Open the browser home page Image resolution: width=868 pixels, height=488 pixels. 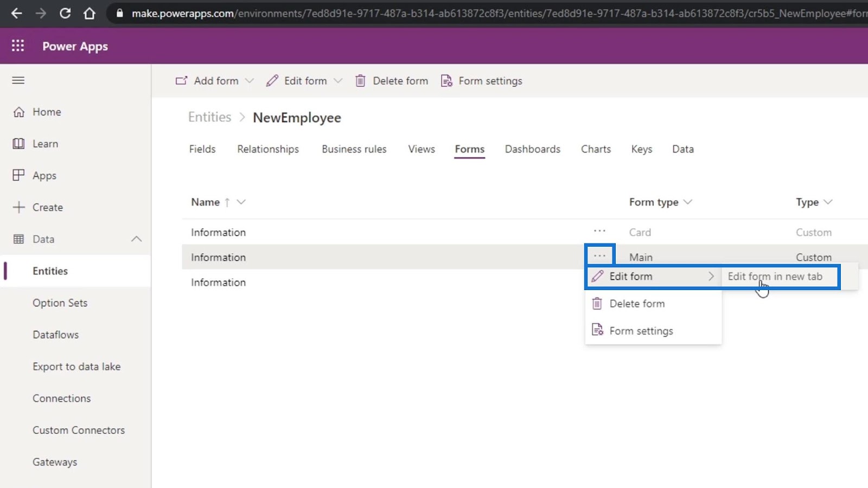[x=90, y=13]
